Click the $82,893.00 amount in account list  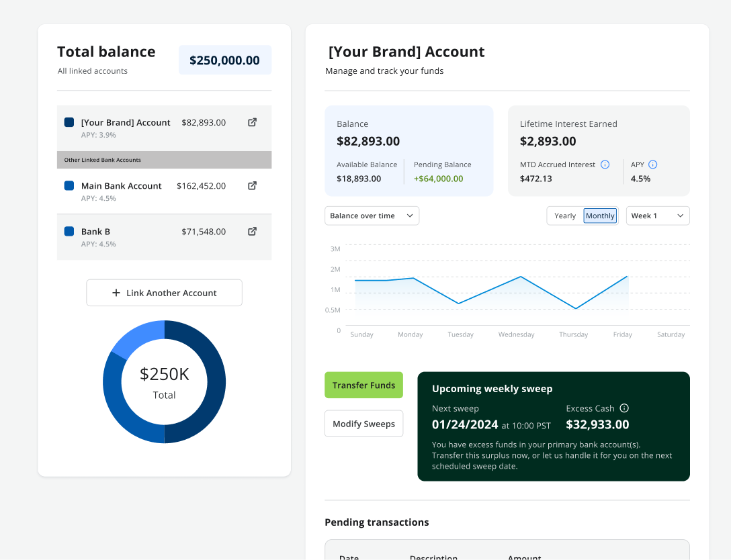204,122
